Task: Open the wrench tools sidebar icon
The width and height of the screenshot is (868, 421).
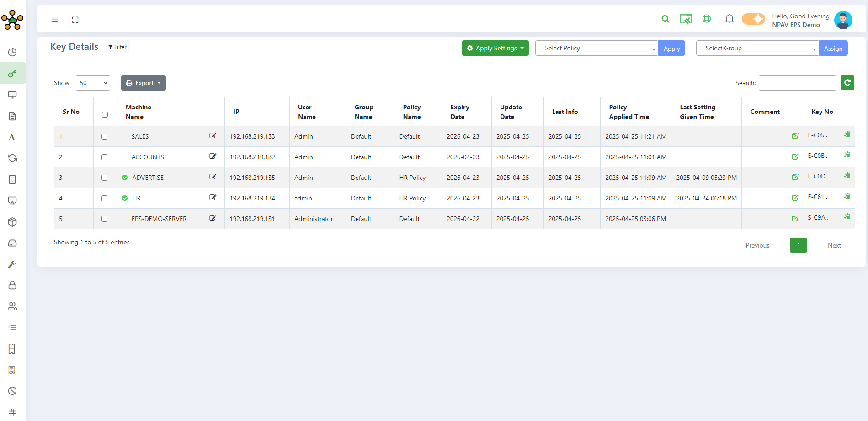Action: [x=12, y=264]
